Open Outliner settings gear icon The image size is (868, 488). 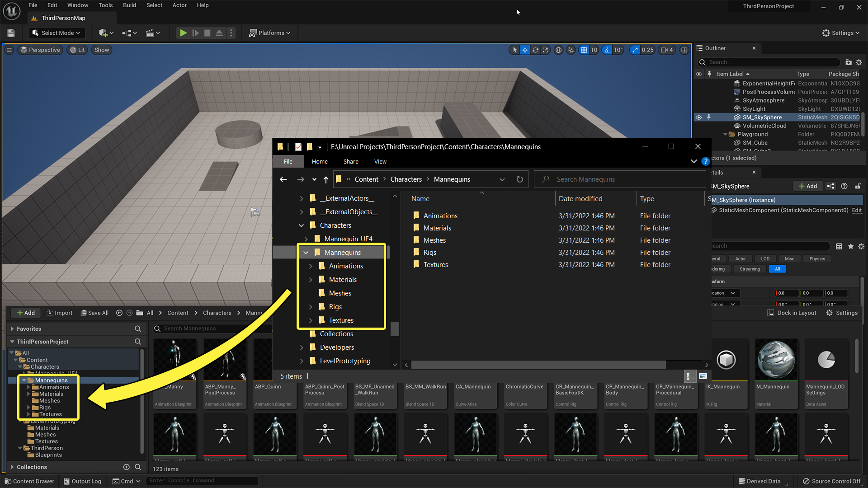[x=859, y=62]
